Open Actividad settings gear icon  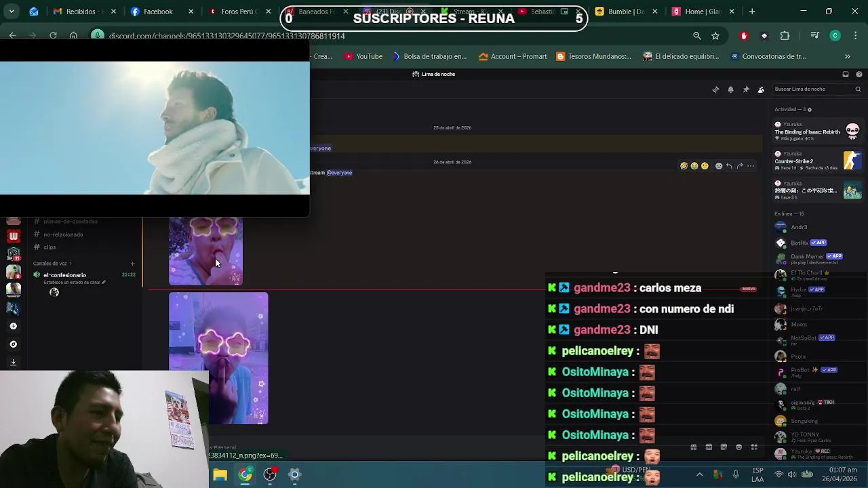(809, 110)
